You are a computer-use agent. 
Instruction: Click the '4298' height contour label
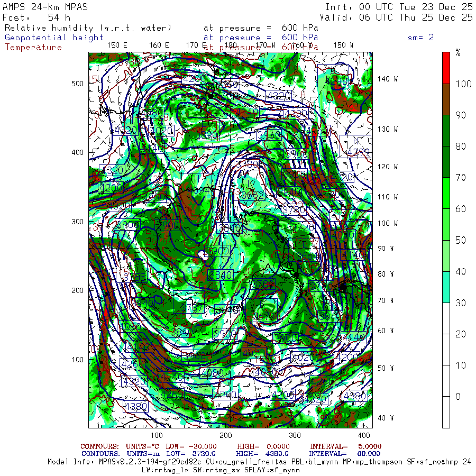click(x=336, y=81)
